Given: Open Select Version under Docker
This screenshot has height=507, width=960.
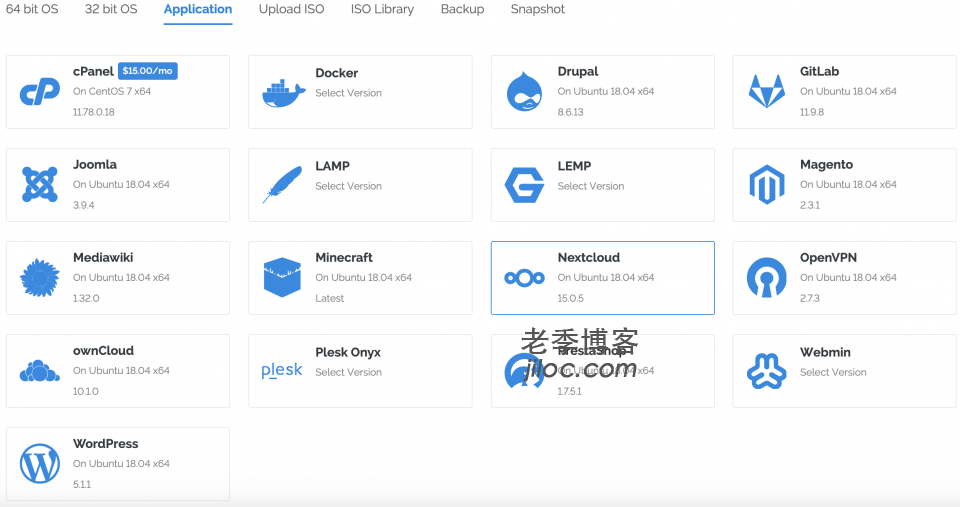Looking at the screenshot, I should click(x=348, y=93).
